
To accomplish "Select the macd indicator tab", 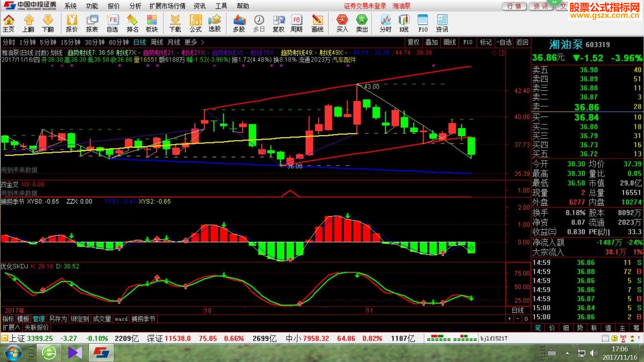I will pyautogui.click(x=121, y=319).
